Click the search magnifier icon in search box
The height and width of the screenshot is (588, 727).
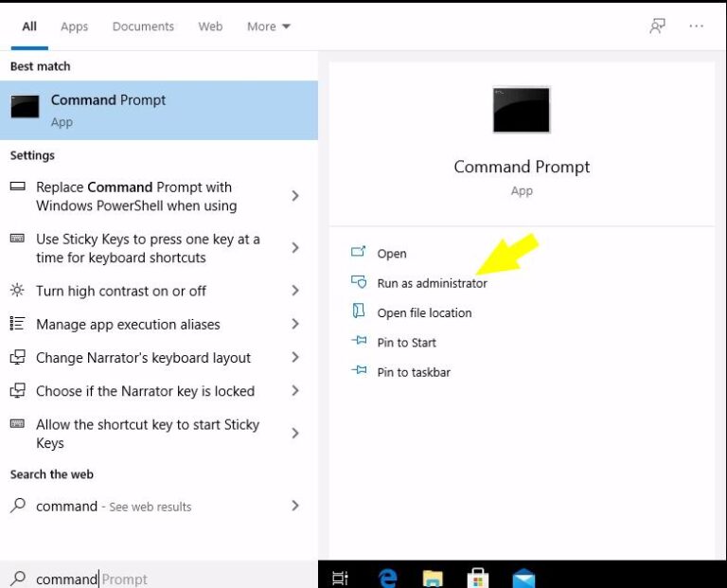click(18, 579)
